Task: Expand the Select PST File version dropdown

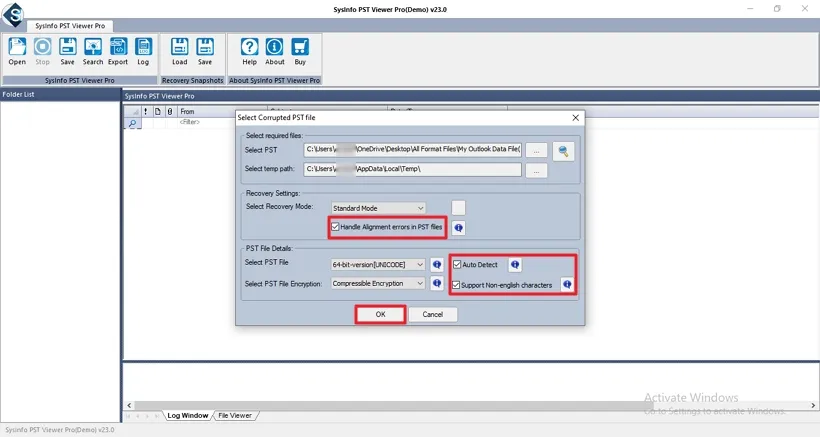Action: click(x=378, y=264)
